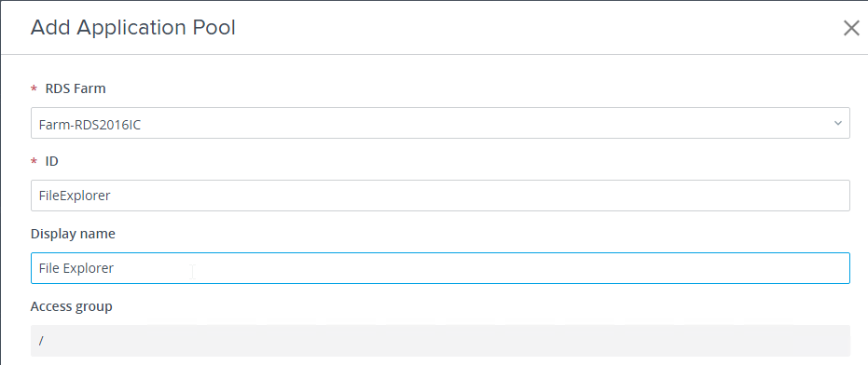Click the RDS Farm field label
The width and height of the screenshot is (868, 365).
[x=76, y=88]
